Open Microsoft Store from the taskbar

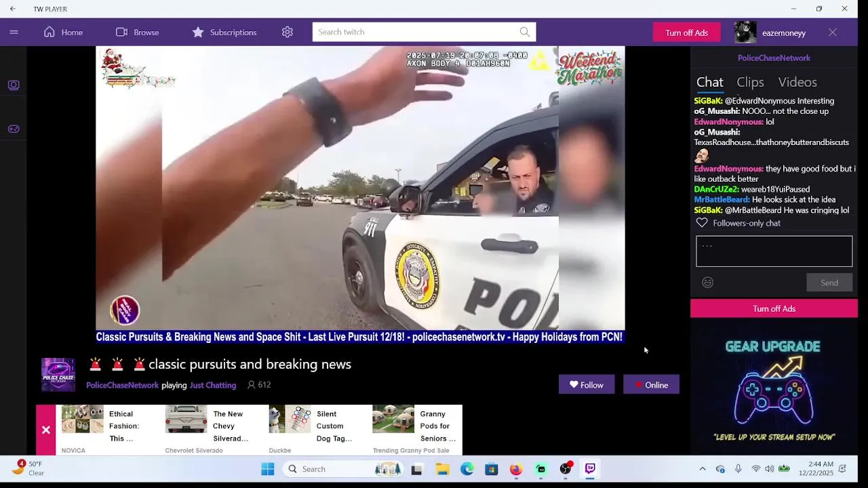492,469
